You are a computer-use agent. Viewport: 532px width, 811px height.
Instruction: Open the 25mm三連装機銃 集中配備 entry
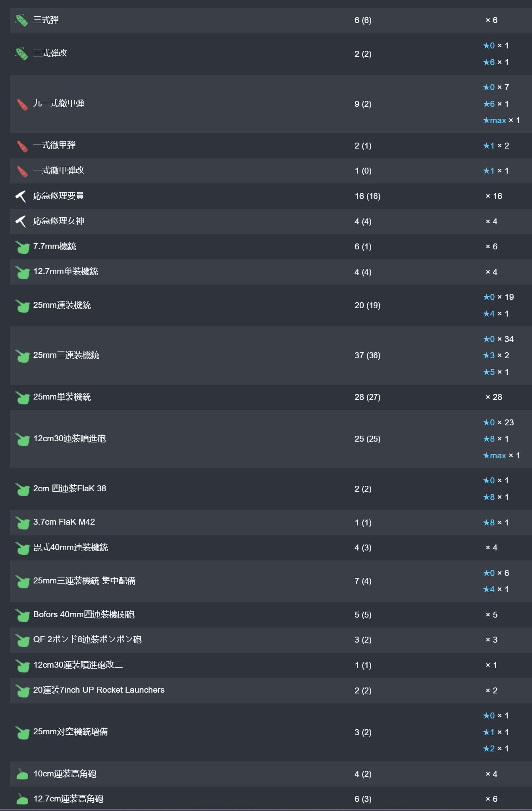[x=84, y=581]
